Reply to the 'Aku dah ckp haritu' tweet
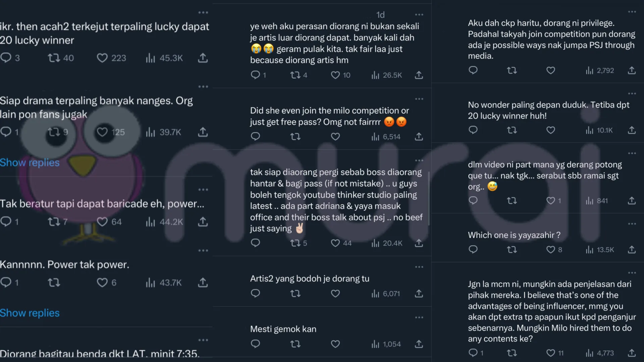Image resolution: width=644 pixels, height=362 pixels. click(x=473, y=70)
